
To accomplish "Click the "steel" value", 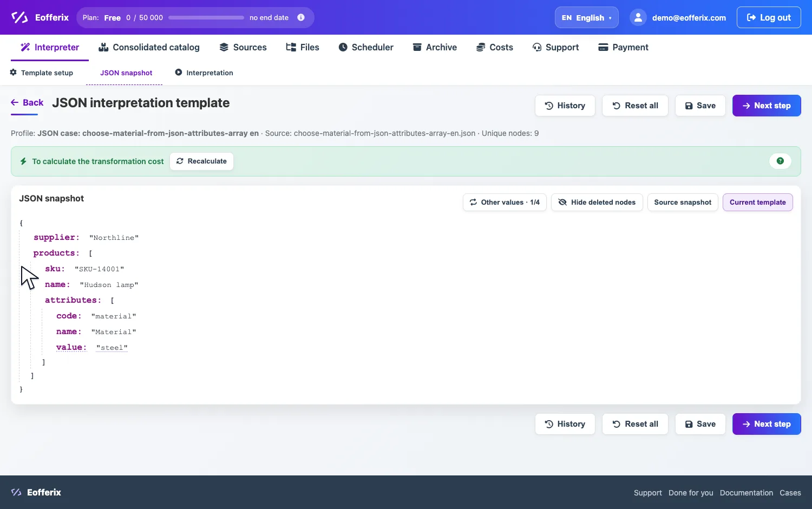I will pyautogui.click(x=112, y=348).
